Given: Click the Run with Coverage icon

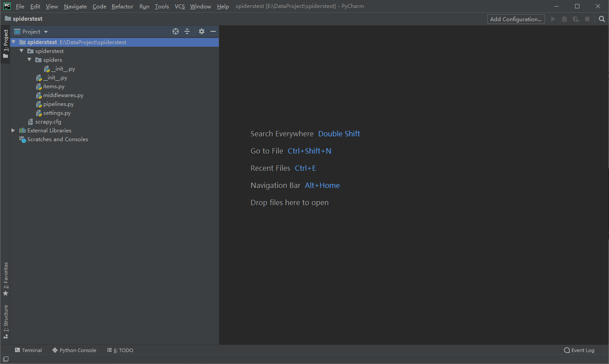Looking at the screenshot, I should (x=576, y=19).
